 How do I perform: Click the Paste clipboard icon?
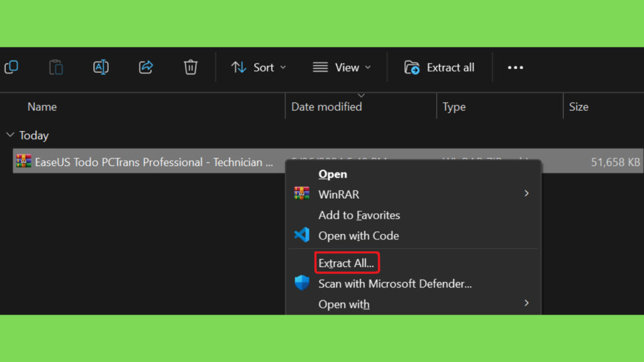pyautogui.click(x=56, y=67)
